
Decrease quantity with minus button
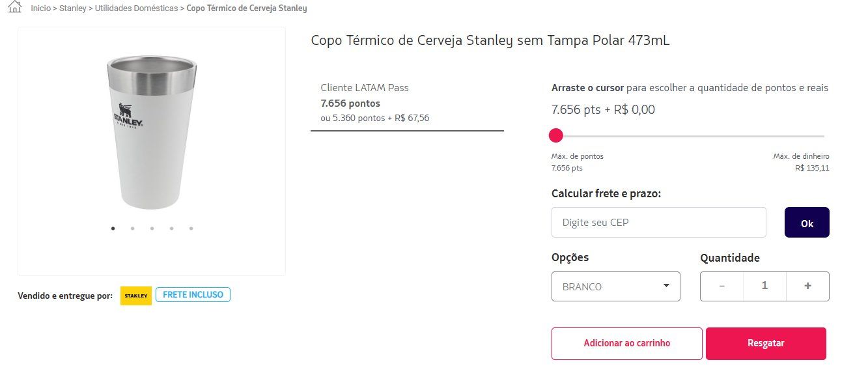point(721,286)
